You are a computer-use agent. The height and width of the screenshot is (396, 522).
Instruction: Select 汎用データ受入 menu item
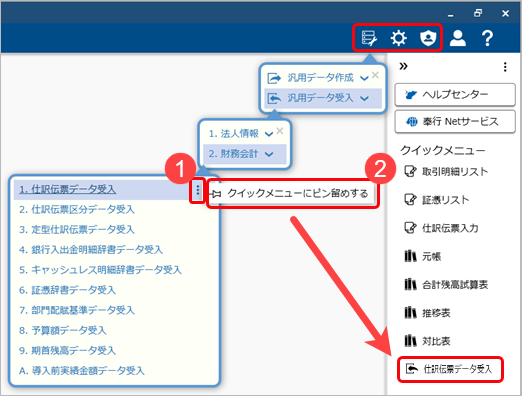click(x=323, y=98)
